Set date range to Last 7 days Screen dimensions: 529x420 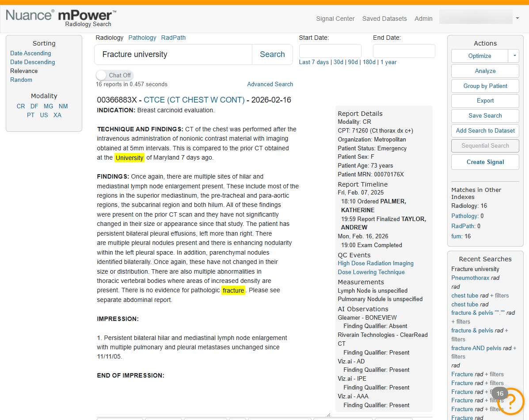(x=314, y=62)
